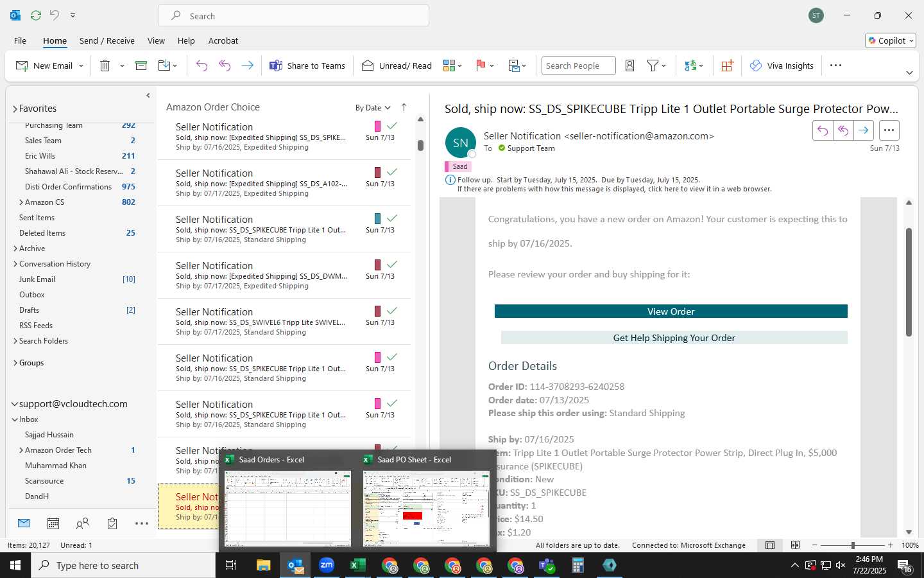This screenshot has width=924, height=578.
Task: Click the Send/Receive sync icon in title bar
Action: [x=36, y=15]
